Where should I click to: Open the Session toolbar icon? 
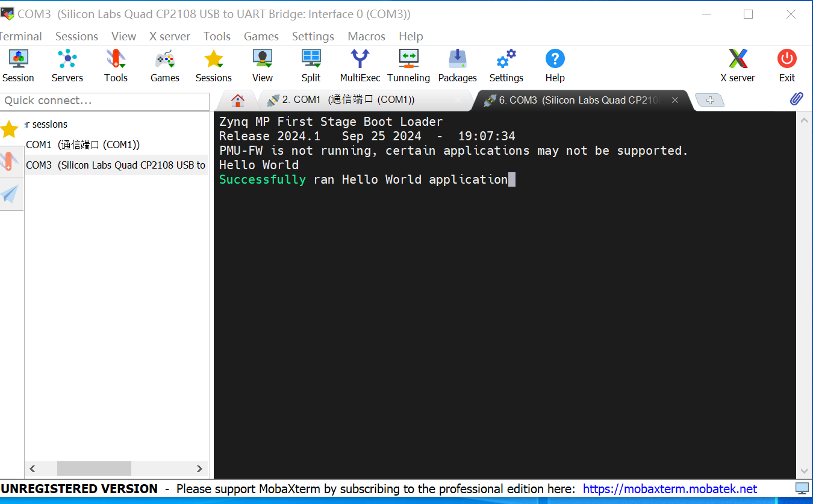click(18, 66)
